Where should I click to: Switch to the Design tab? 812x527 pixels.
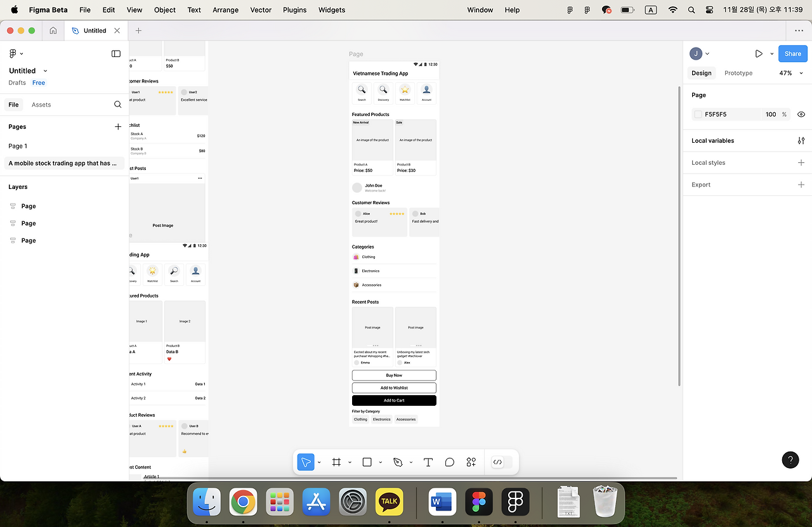point(702,73)
